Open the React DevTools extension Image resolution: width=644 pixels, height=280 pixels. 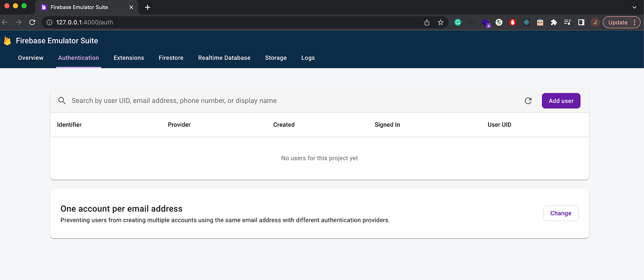pyautogui.click(x=526, y=22)
